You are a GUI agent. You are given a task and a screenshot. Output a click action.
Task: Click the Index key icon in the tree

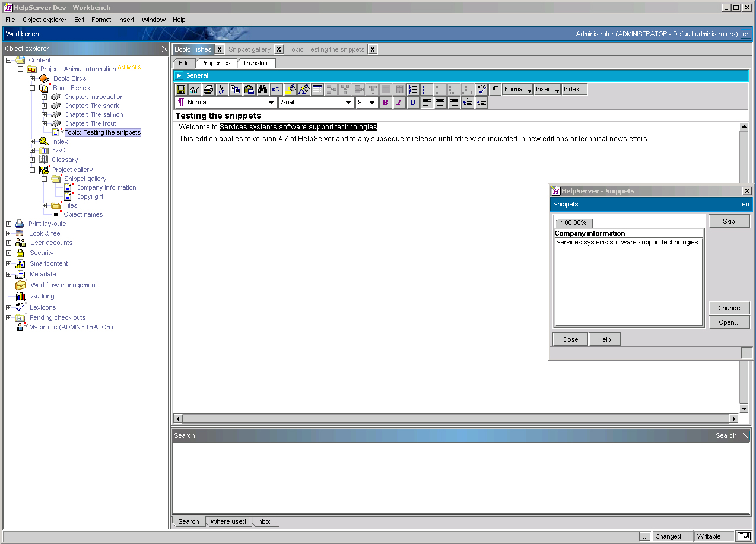point(44,141)
